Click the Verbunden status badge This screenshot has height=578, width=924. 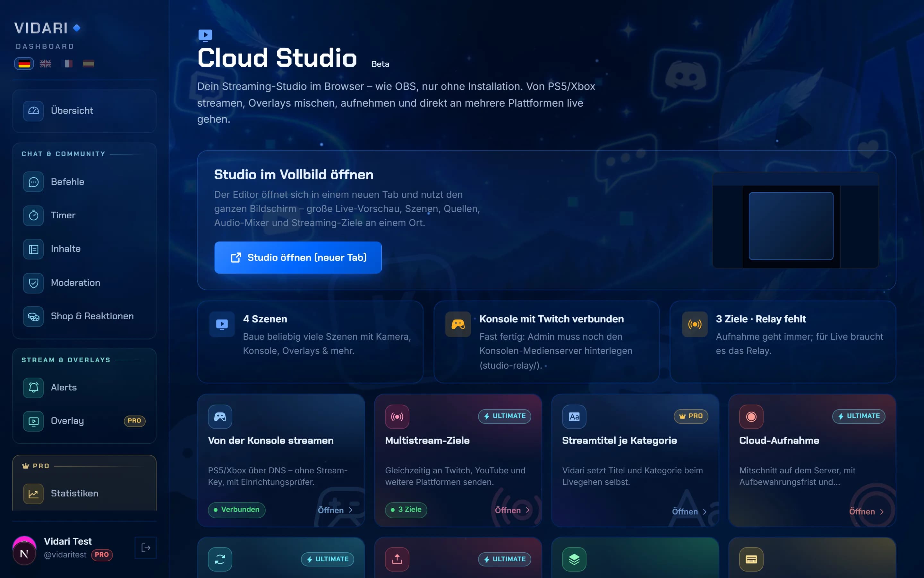[x=237, y=510]
